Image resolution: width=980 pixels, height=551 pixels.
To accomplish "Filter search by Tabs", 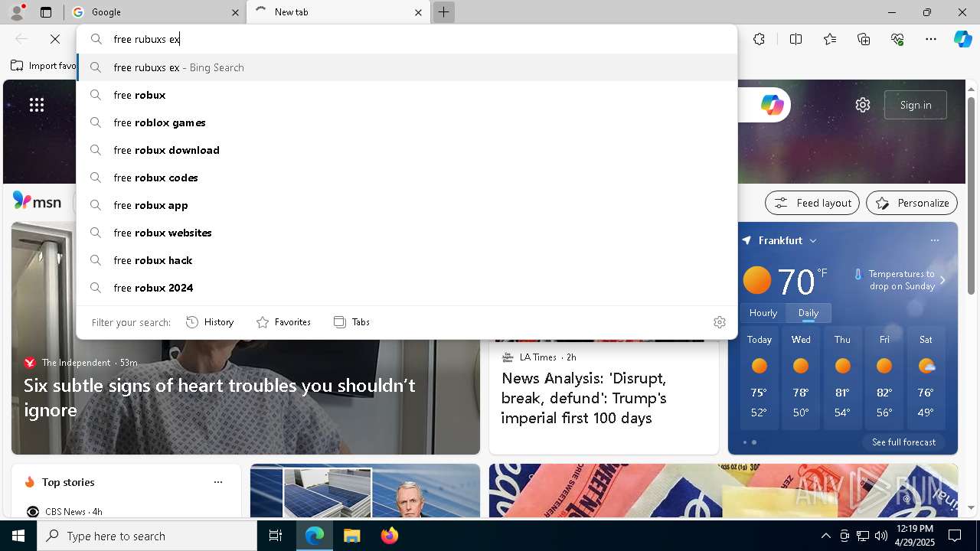I will [352, 322].
